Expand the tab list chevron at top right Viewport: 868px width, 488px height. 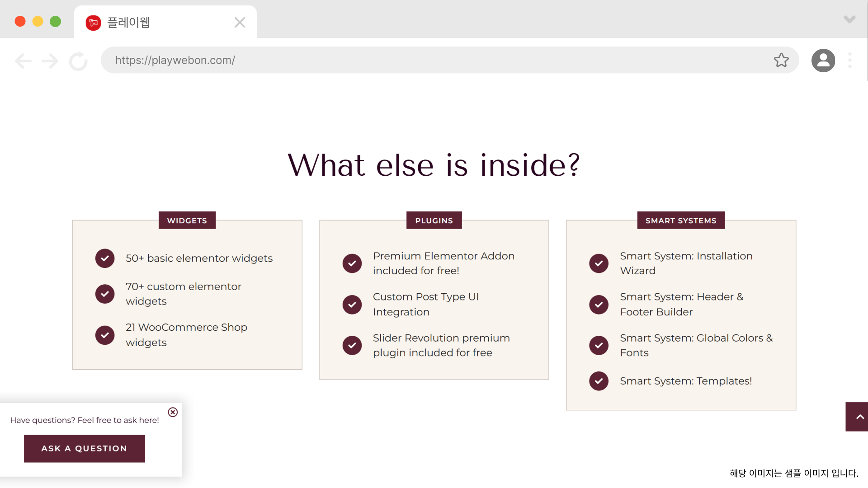point(849,19)
